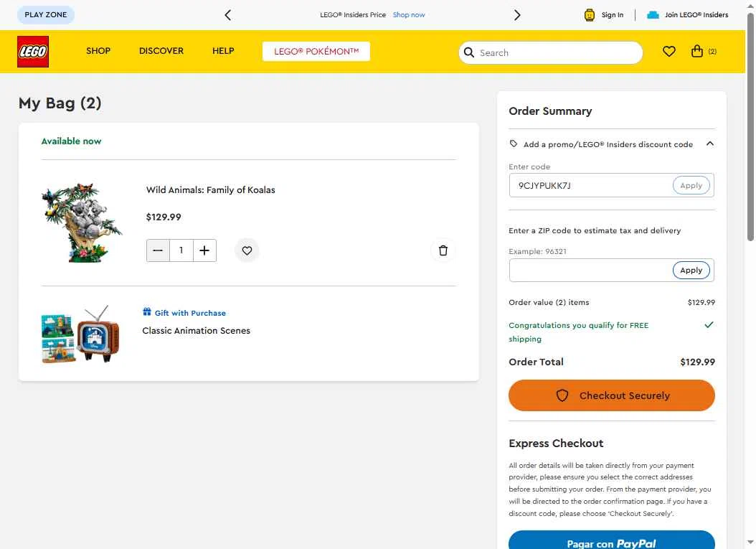Apply the entered promo code
The image size is (756, 549).
691,185
